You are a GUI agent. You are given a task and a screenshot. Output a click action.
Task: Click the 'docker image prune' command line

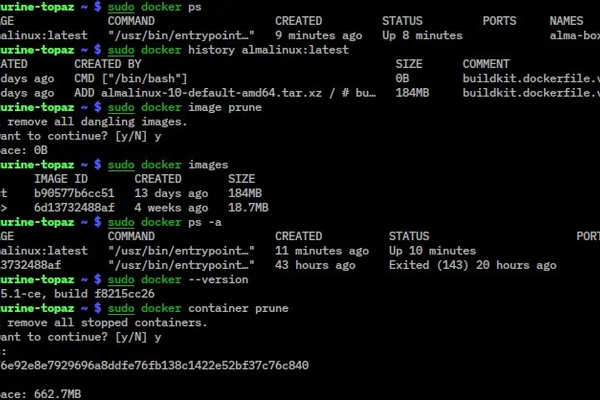click(x=184, y=107)
